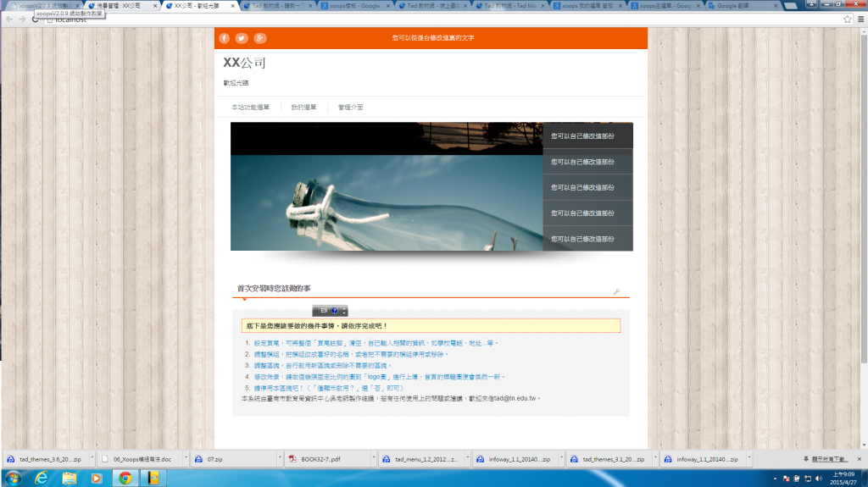Click help icon on EN language bar
This screenshot has width=868, height=487.
(335, 311)
